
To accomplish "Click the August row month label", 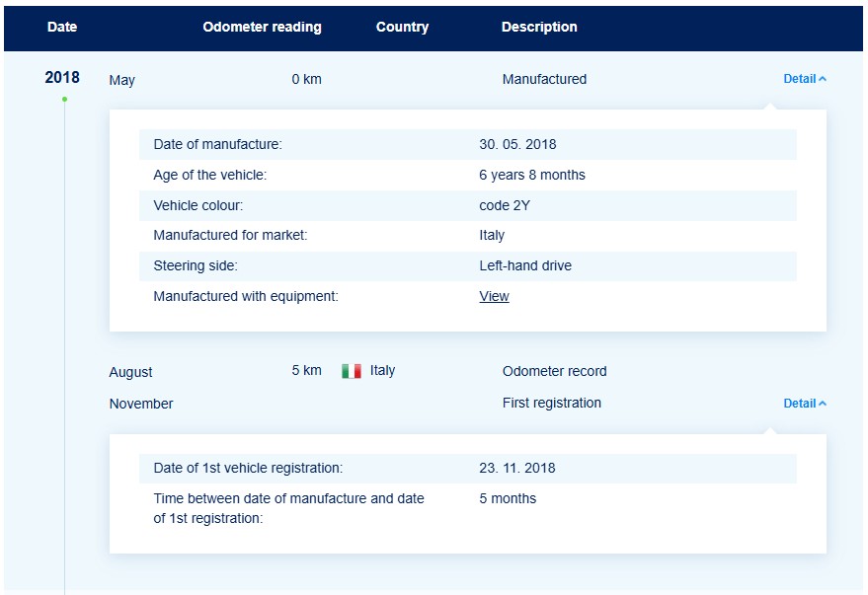I will 130,372.
